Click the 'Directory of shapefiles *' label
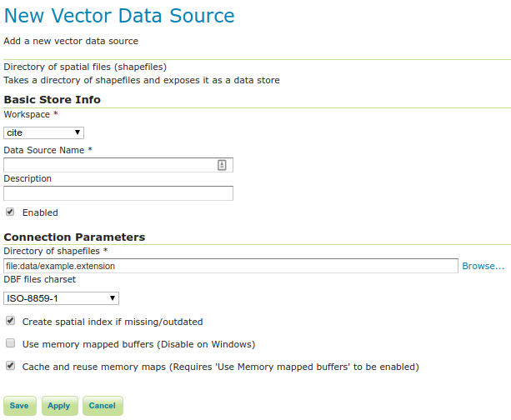The image size is (511, 420). (56, 251)
